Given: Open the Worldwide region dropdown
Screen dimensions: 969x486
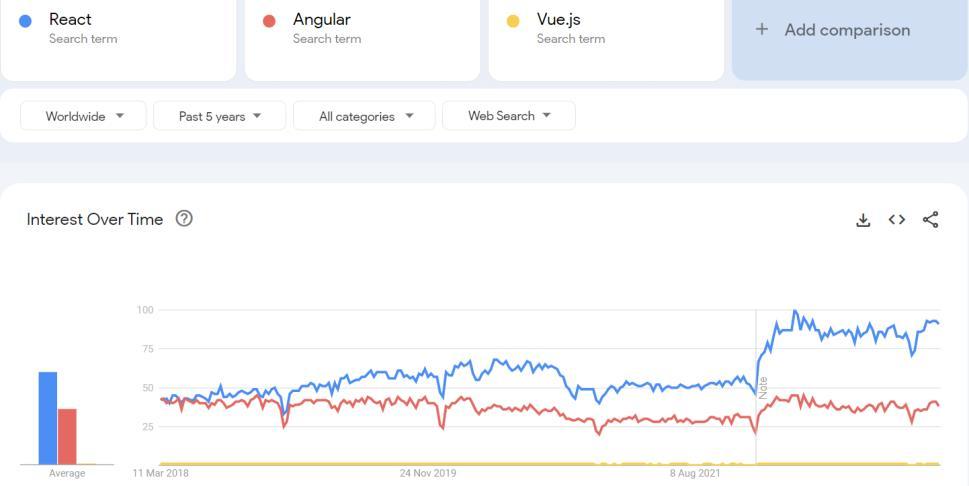Looking at the screenshot, I should 84,116.
